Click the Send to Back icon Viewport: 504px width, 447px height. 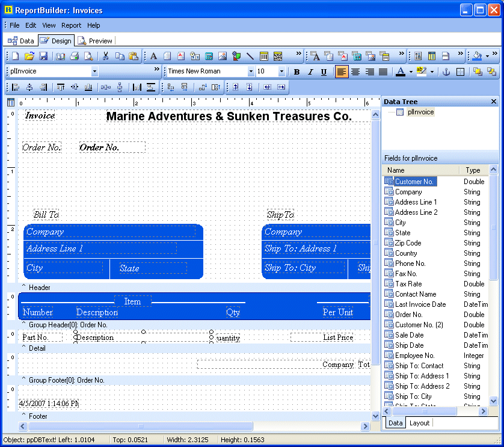pos(491,72)
